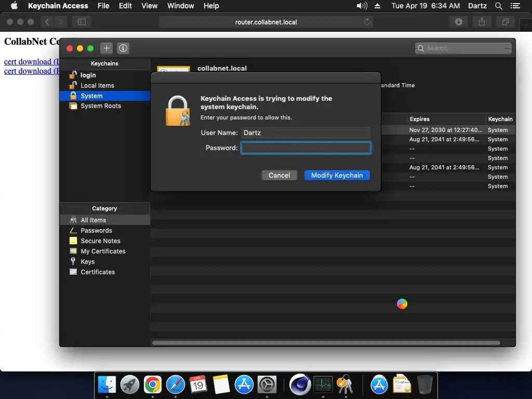The height and width of the screenshot is (399, 532).
Task: Click the Keychain Access search field
Action: [x=463, y=48]
